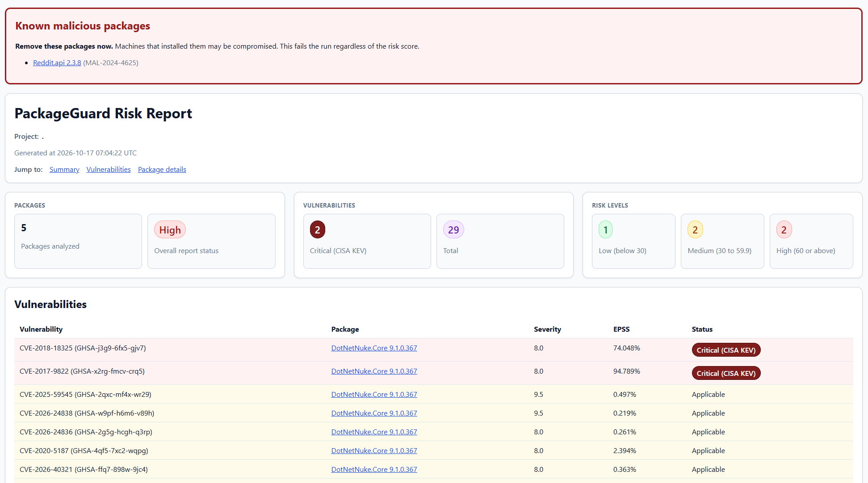
Task: Jump to the Summary section
Action: pyautogui.click(x=64, y=170)
